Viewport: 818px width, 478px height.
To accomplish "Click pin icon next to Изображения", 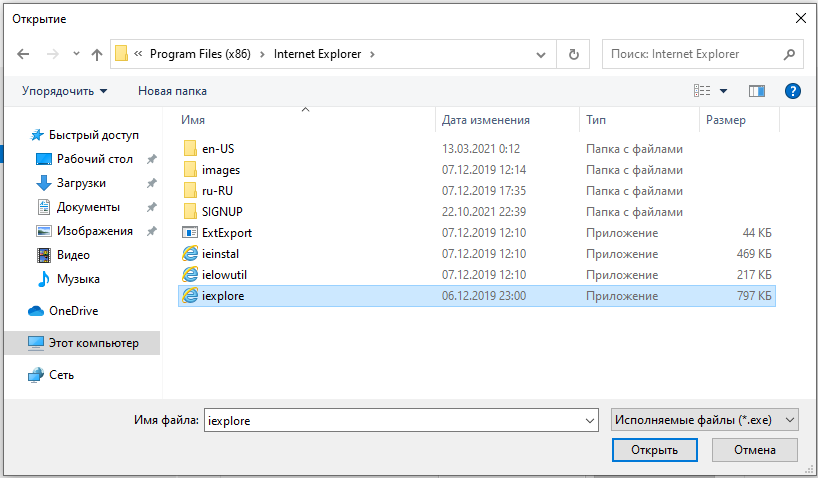I will click(151, 231).
